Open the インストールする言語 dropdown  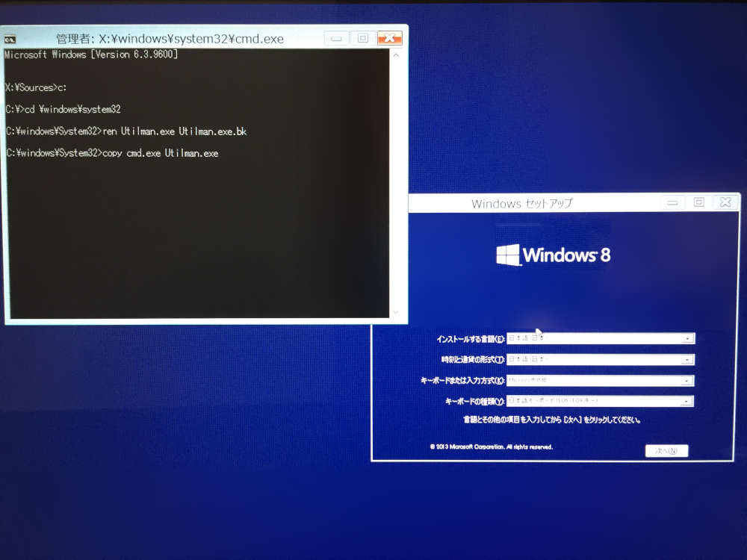pos(601,338)
